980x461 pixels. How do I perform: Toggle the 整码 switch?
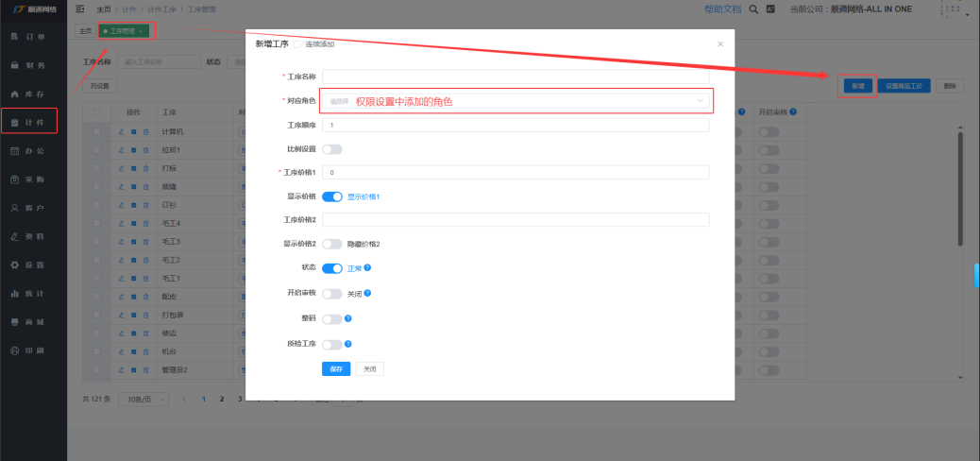click(332, 319)
